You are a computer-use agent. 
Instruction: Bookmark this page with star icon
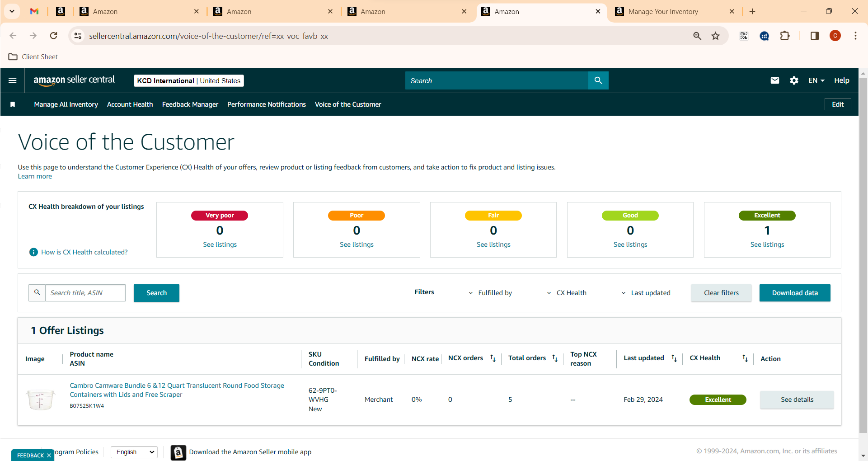(715, 36)
